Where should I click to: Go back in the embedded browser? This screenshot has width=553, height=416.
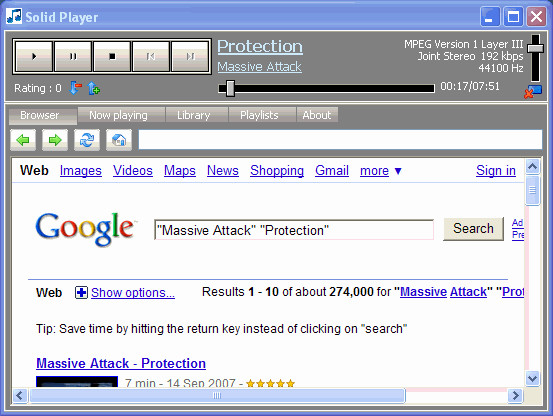click(23, 140)
